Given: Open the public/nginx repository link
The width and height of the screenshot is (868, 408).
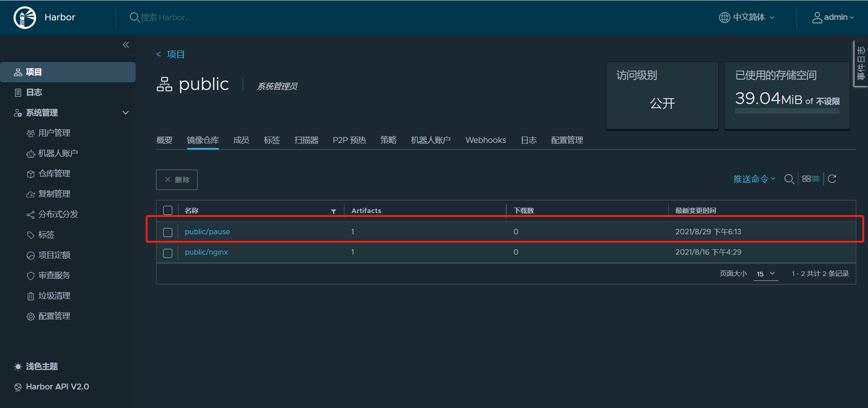Looking at the screenshot, I should tap(206, 252).
